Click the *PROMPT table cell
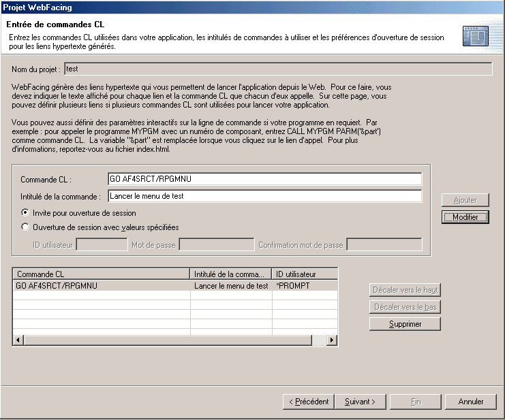The image size is (505, 420). (x=305, y=286)
